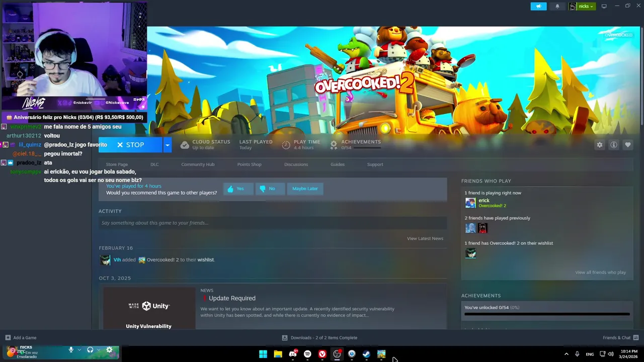Image resolution: width=644 pixels, height=362 pixels.
Task: Open wishlist friend's avatar
Action: (x=470, y=253)
